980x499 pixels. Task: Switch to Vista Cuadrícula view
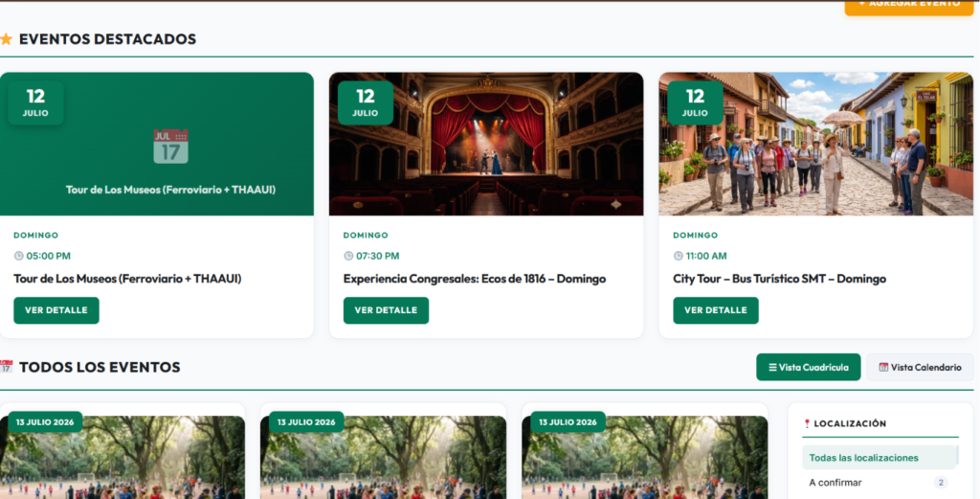tap(808, 367)
